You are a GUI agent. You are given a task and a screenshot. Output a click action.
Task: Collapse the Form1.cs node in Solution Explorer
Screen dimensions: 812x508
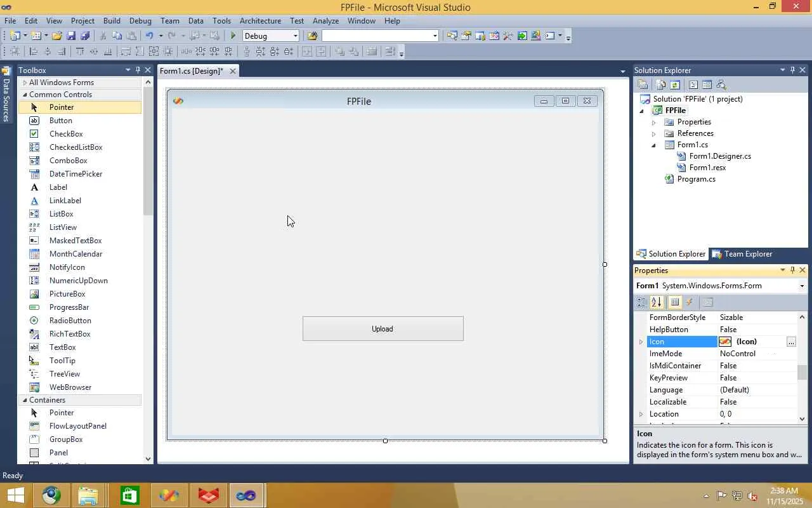653,145
